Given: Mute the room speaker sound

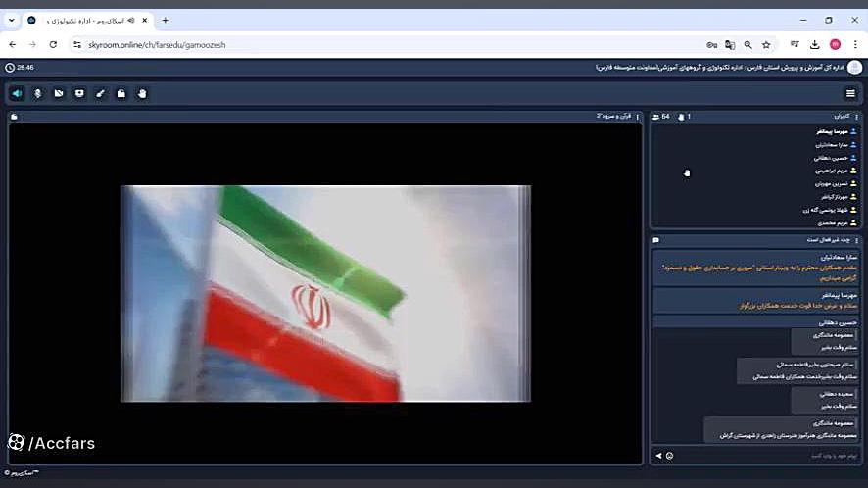Looking at the screenshot, I should tap(17, 94).
